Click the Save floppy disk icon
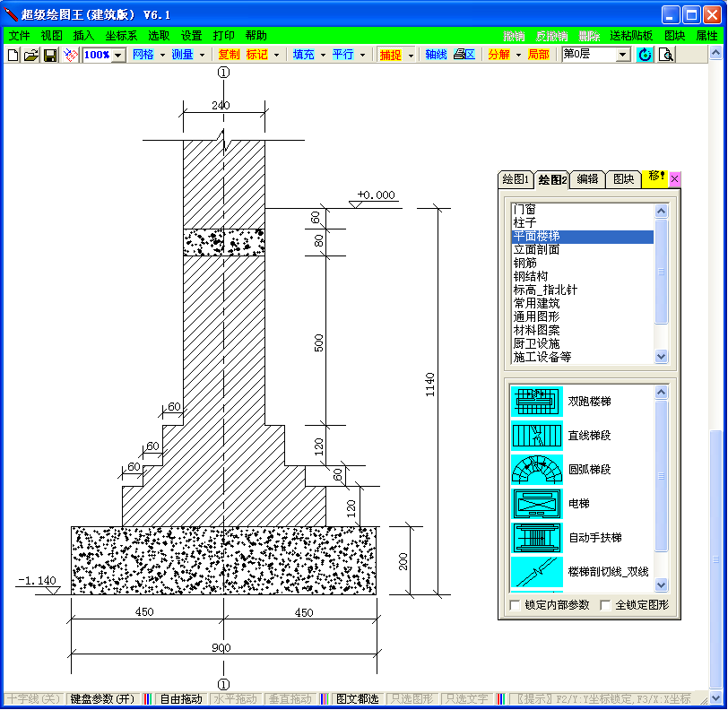Viewport: 728px width, 710px height. tap(50, 55)
